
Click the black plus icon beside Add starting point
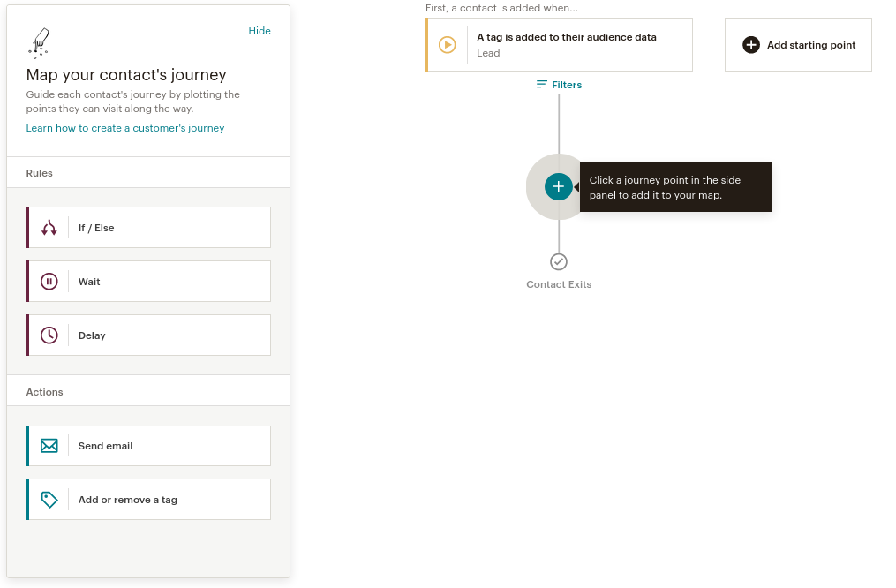(x=751, y=44)
